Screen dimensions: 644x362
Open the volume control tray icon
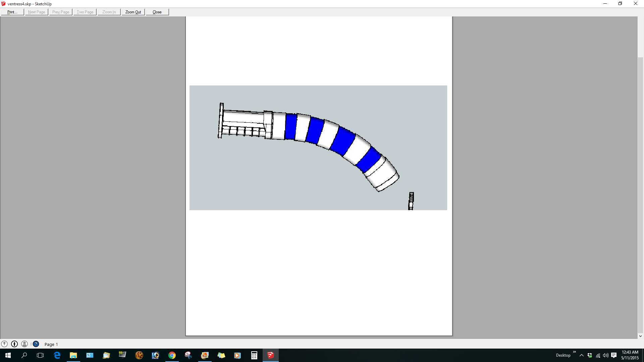click(606, 355)
